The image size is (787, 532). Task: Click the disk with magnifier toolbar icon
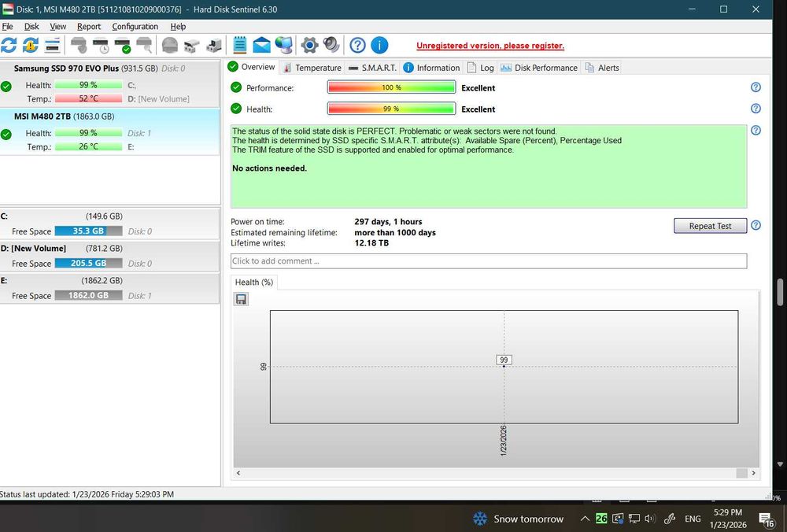(x=145, y=45)
